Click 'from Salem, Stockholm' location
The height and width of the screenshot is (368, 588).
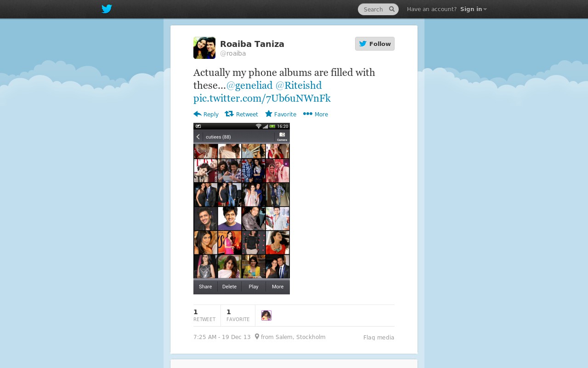[x=293, y=337]
